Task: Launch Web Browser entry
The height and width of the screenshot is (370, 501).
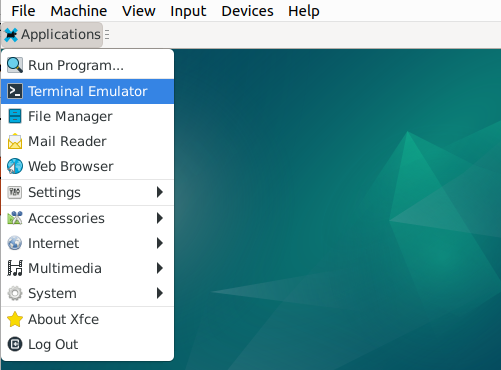Action: [88, 166]
